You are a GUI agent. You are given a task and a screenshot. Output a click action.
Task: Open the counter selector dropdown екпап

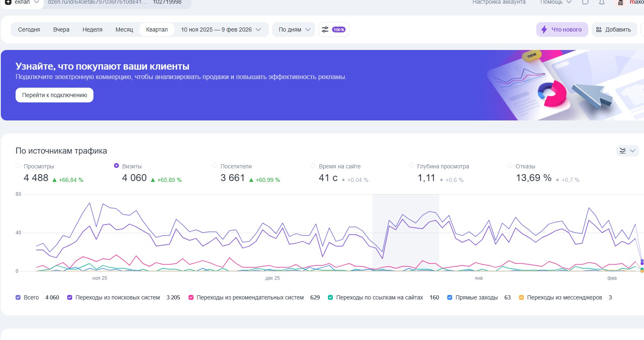click(x=23, y=2)
